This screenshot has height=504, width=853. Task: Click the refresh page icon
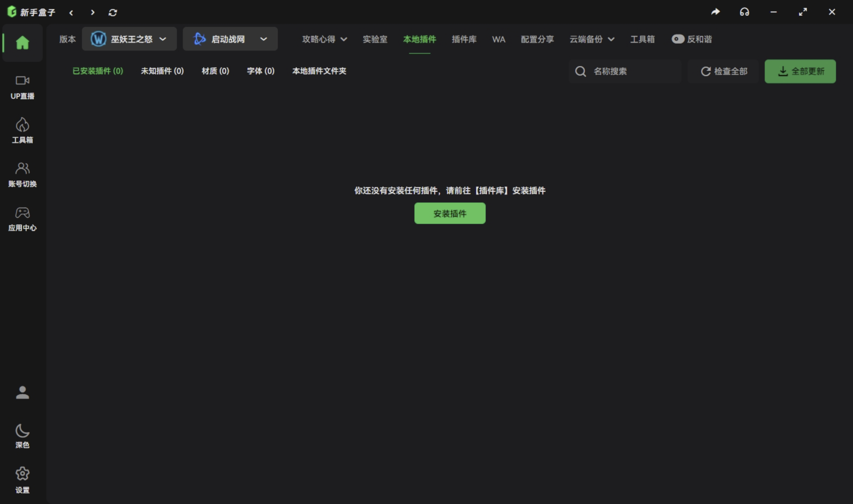click(113, 13)
